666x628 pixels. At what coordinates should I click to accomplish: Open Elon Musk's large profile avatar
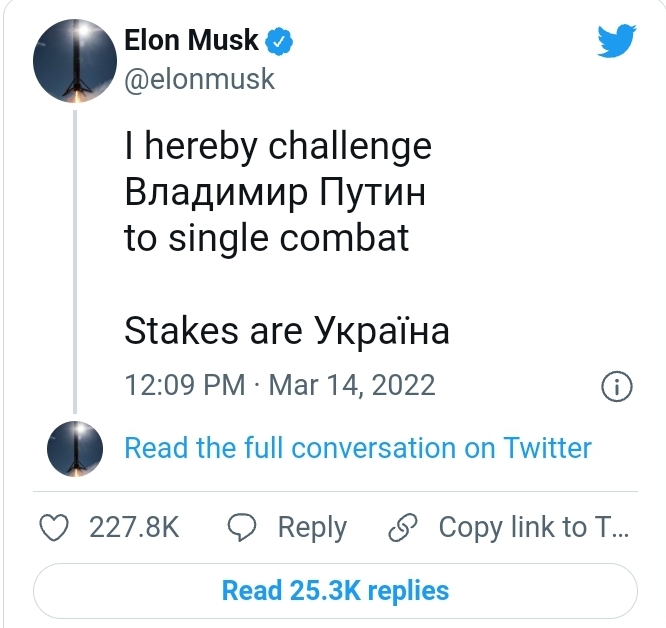[73, 62]
